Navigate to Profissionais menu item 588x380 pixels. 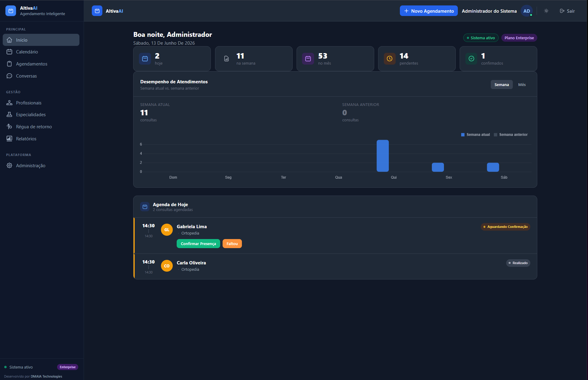click(41, 103)
